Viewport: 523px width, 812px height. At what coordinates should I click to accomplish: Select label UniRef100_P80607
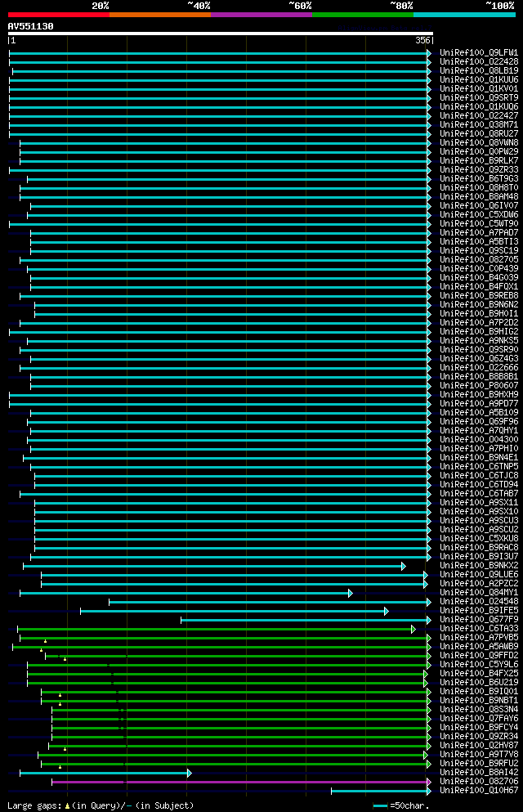coord(479,385)
